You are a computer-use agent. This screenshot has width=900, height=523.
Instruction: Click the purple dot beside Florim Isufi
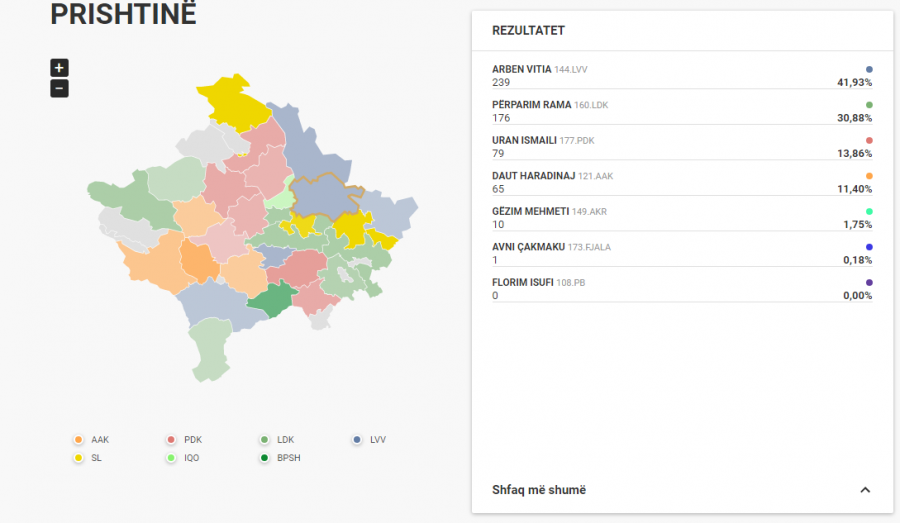(x=869, y=283)
